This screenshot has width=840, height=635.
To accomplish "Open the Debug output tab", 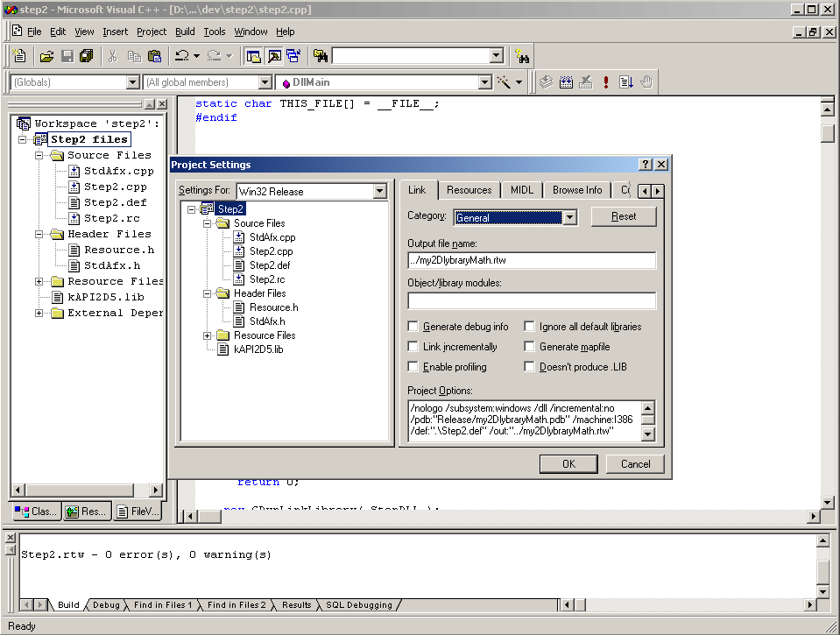I will point(106,605).
